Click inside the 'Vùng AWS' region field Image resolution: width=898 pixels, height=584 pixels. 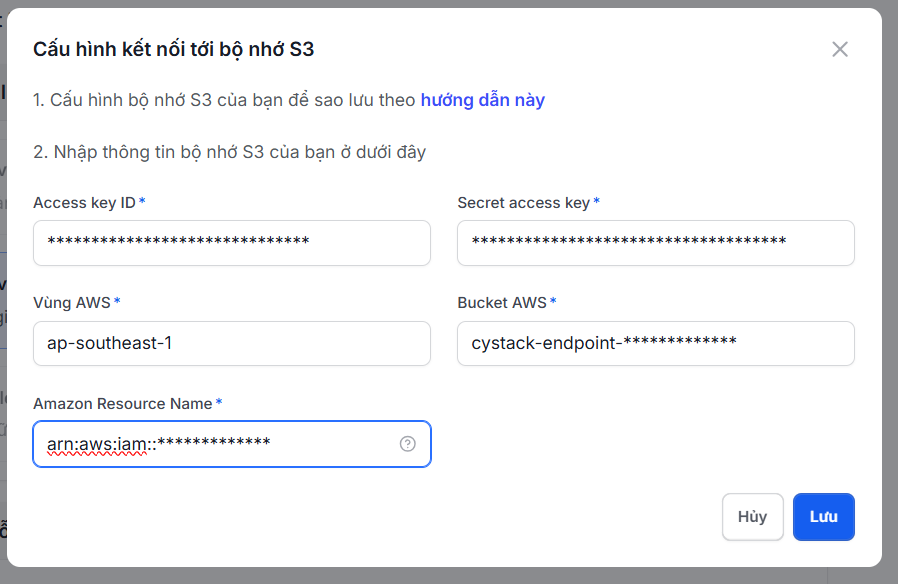(x=232, y=343)
